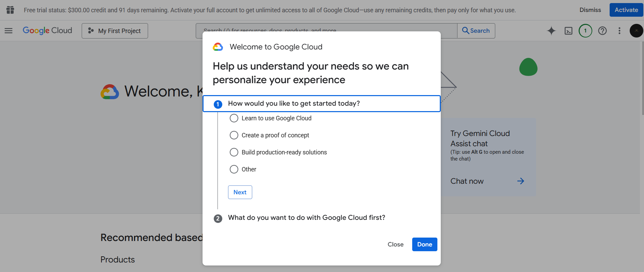This screenshot has height=272, width=644.
Task: Click the Done button
Action: coord(424,244)
